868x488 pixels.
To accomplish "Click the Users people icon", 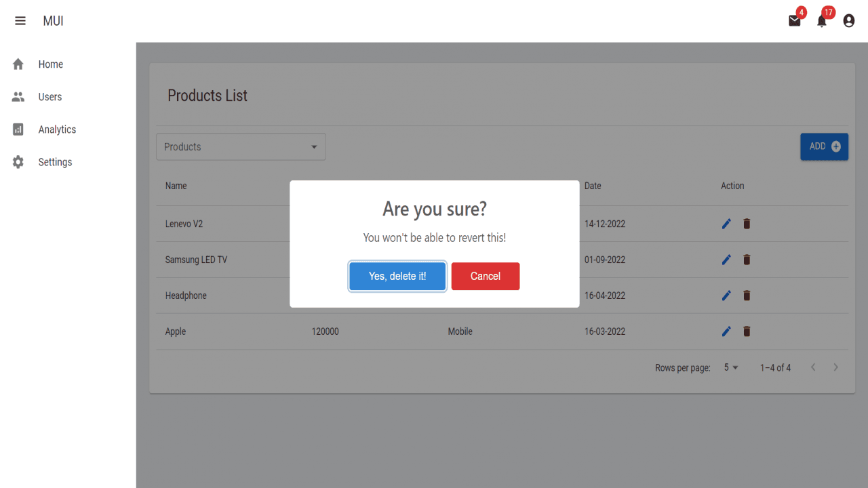I will point(18,97).
